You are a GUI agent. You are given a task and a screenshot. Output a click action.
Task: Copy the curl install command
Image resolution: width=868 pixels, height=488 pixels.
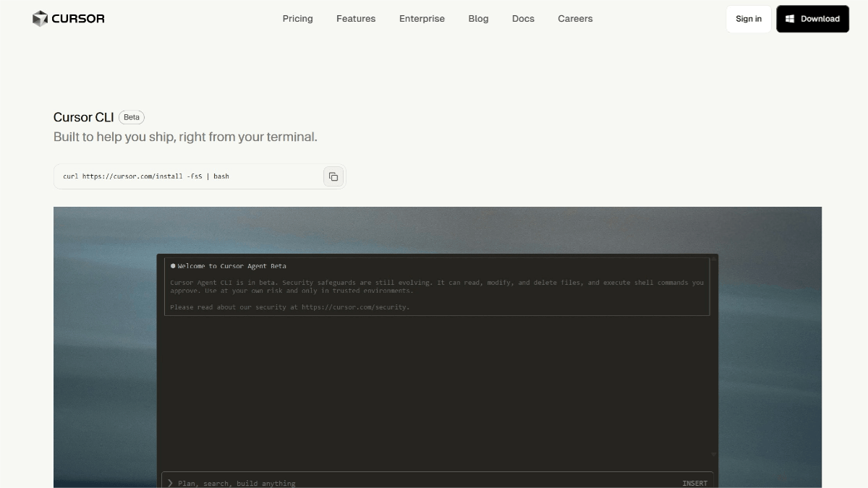[x=333, y=176]
